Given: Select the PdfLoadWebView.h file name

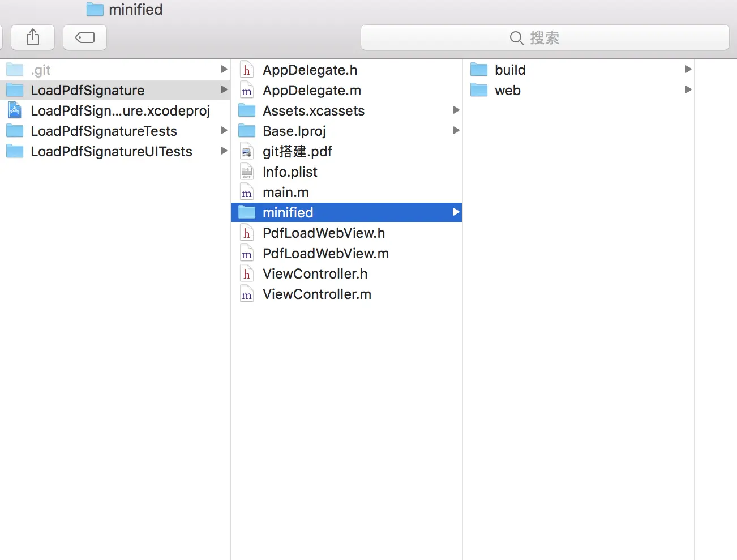Looking at the screenshot, I should (324, 233).
